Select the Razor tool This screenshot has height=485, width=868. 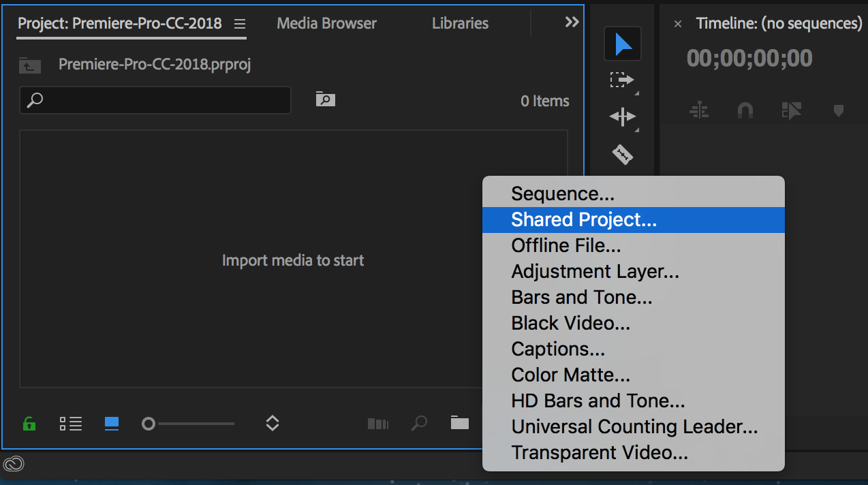coord(623,155)
